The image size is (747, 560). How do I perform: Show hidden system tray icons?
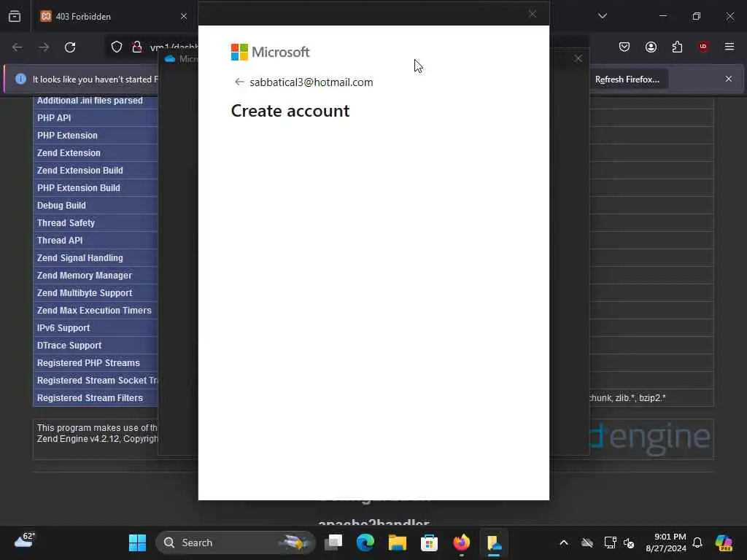[564, 542]
